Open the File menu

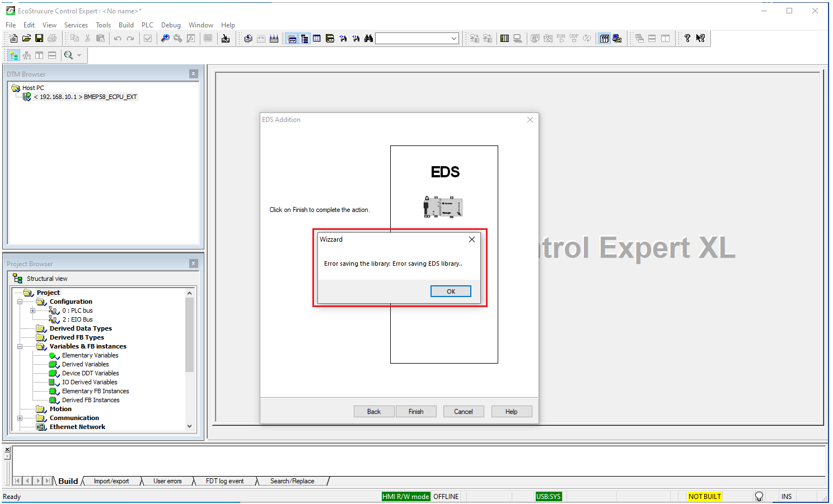[x=11, y=25]
